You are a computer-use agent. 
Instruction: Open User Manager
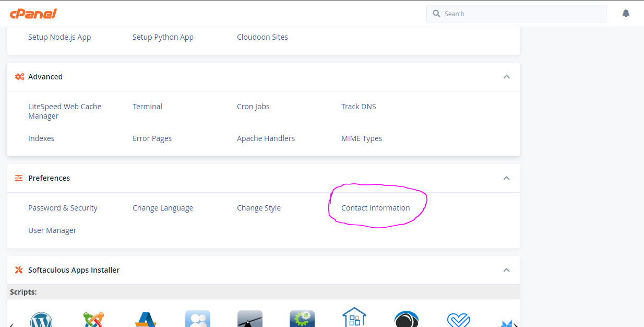pyautogui.click(x=52, y=230)
